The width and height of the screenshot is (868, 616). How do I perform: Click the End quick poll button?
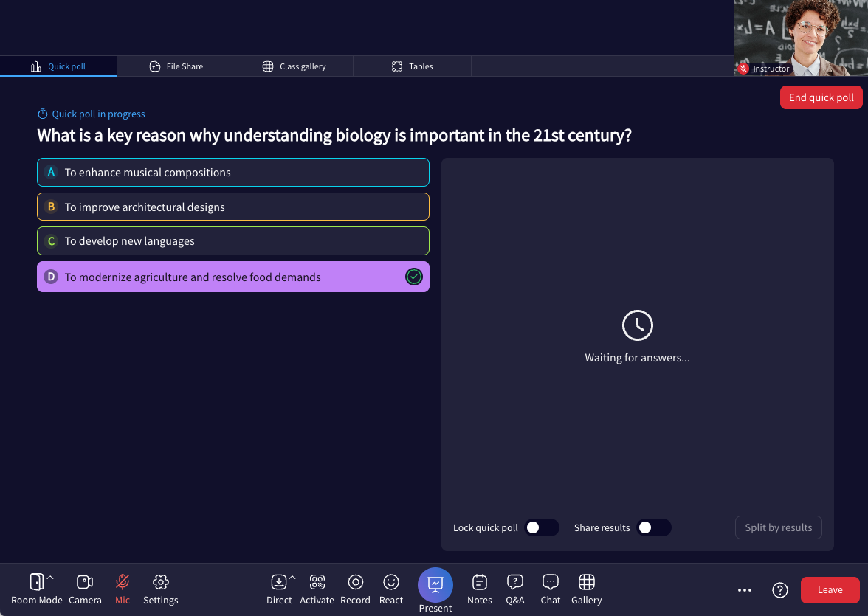click(x=821, y=97)
